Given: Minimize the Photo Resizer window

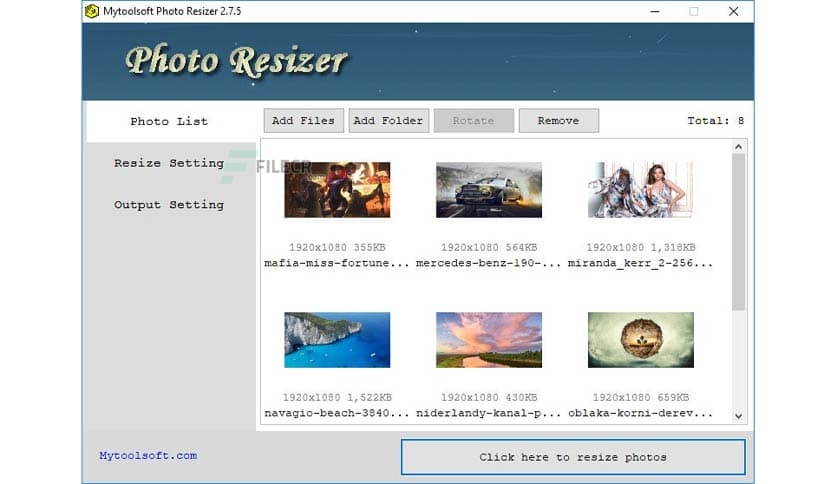Looking at the screenshot, I should point(655,11).
